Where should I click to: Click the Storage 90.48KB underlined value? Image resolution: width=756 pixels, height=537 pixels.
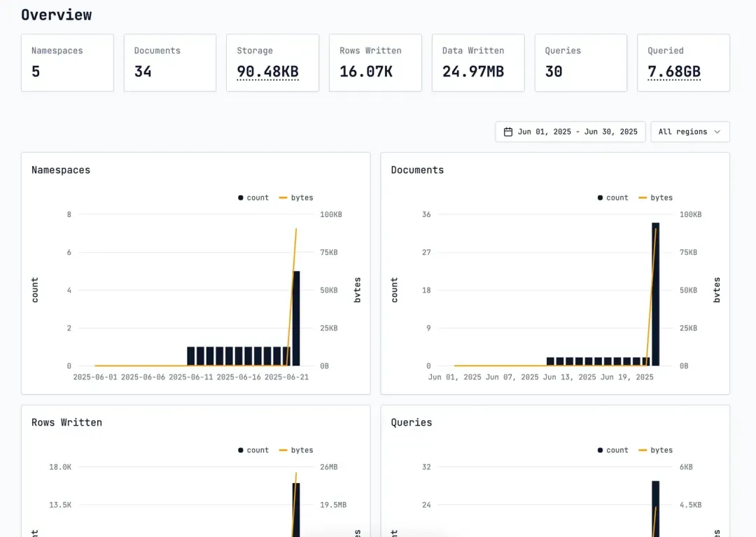coord(267,71)
